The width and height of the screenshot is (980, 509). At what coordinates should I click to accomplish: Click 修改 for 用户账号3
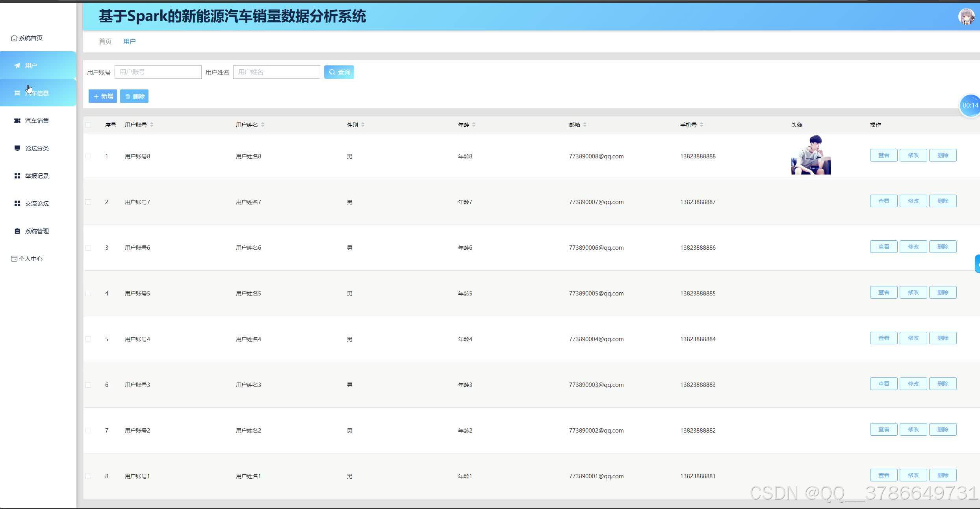(x=913, y=384)
